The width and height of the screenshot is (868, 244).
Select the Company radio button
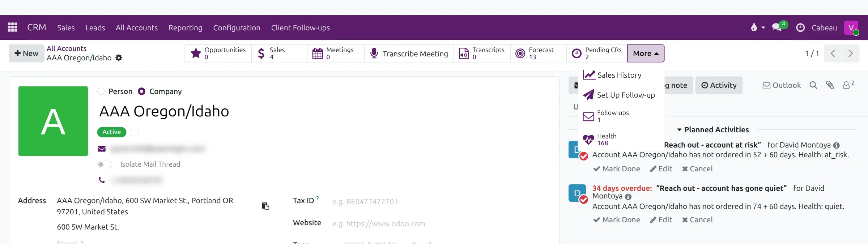(142, 91)
